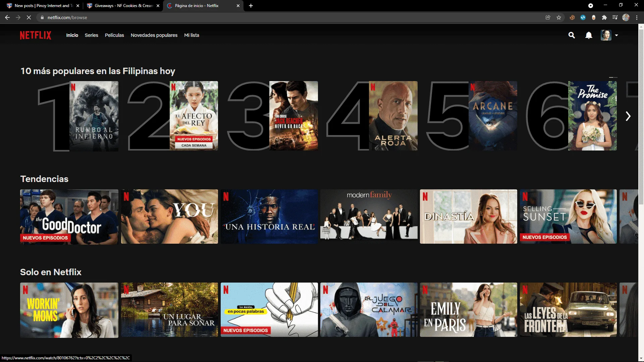Close the Giveaways - NF Cookies tab

(158, 6)
